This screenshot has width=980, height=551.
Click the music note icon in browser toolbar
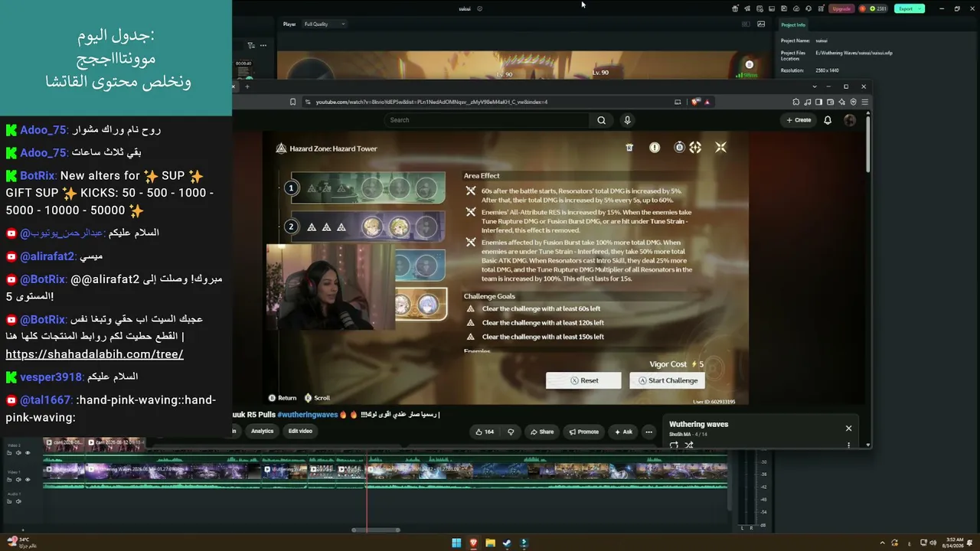pyautogui.click(x=808, y=102)
